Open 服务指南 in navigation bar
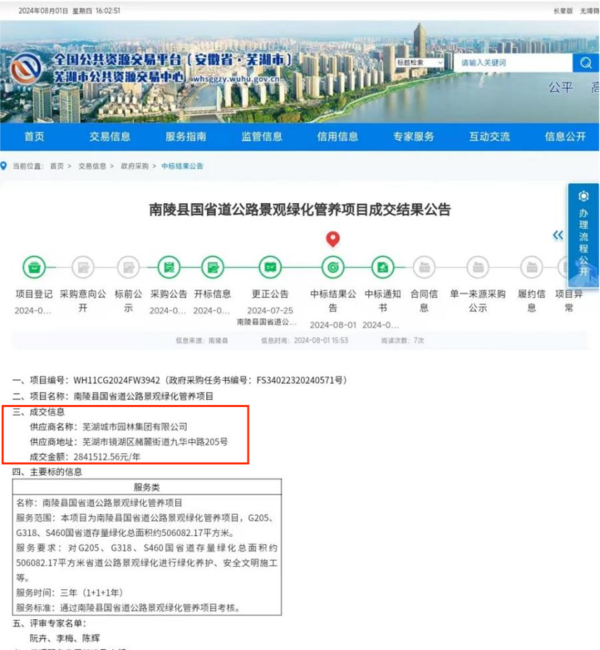 pos(185,137)
